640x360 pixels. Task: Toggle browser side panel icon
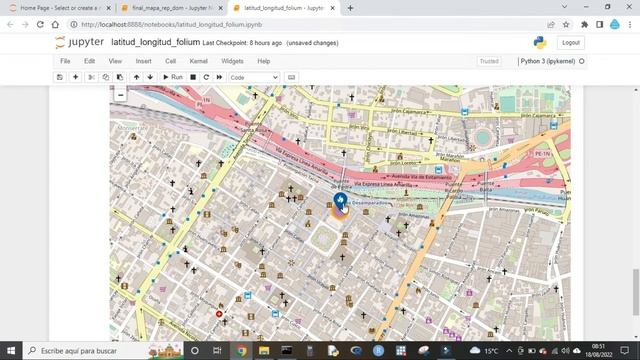tap(600, 24)
